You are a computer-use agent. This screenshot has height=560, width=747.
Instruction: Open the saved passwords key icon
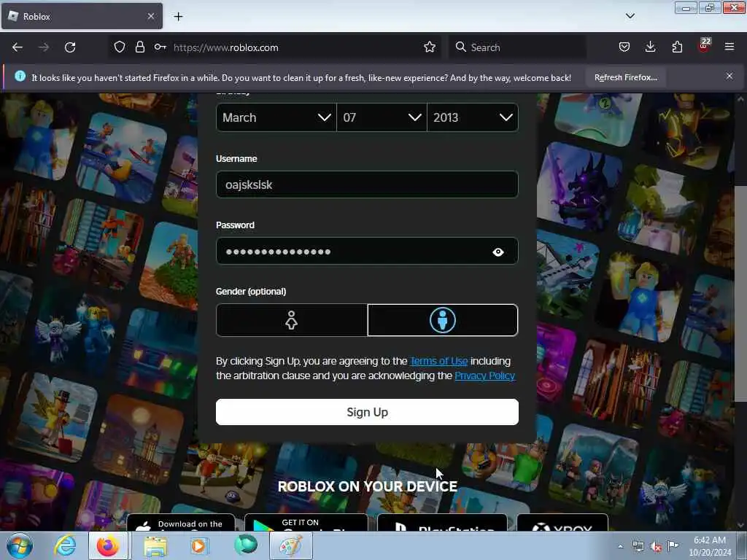[160, 47]
